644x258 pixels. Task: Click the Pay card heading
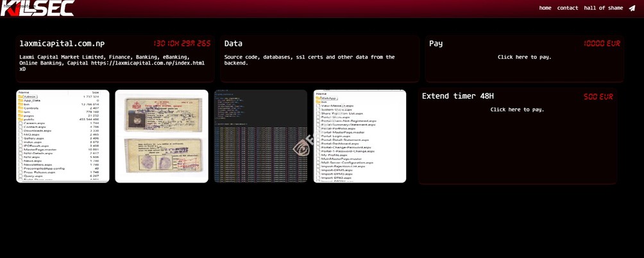coord(436,44)
